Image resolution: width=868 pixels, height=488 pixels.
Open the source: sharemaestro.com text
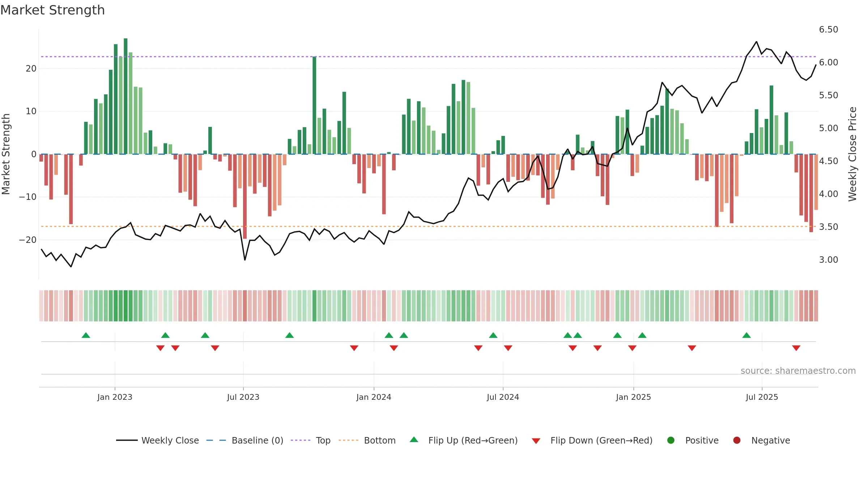[798, 371]
